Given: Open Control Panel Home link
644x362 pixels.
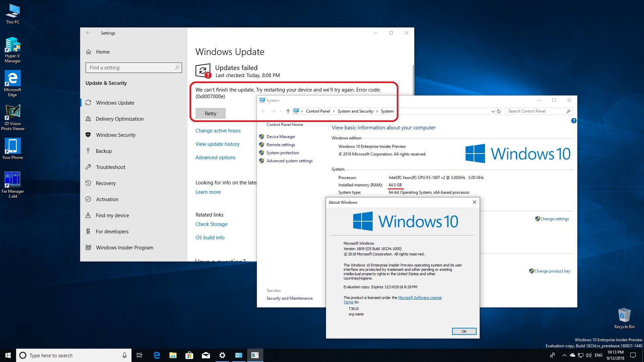Looking at the screenshot, I should [285, 125].
